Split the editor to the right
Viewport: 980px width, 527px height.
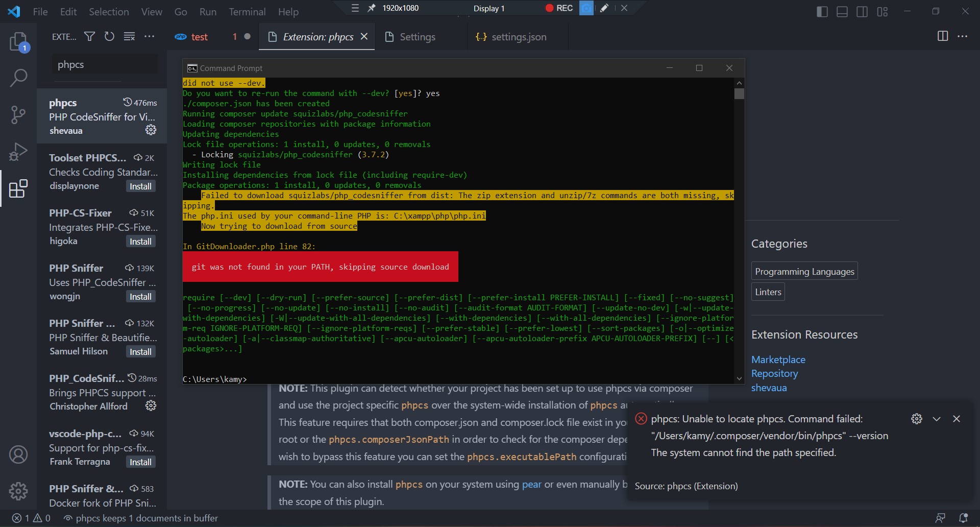(943, 36)
